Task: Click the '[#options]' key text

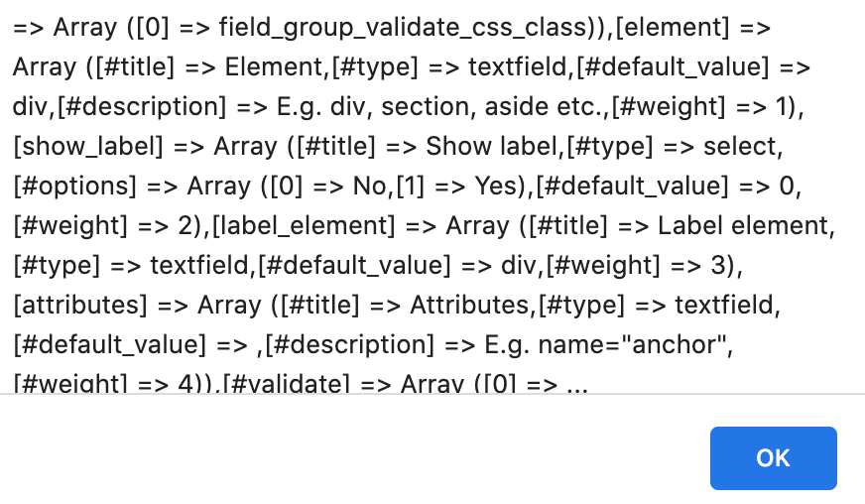Action: (74, 187)
